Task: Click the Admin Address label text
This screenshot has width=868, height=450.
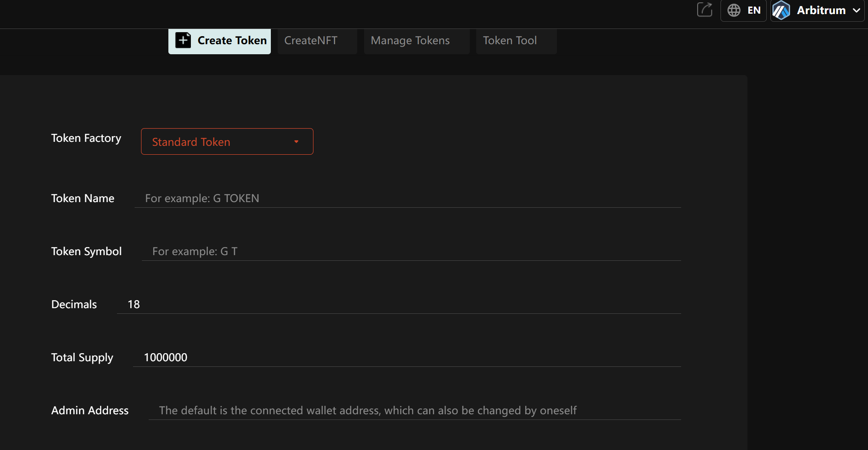Action: (x=90, y=411)
